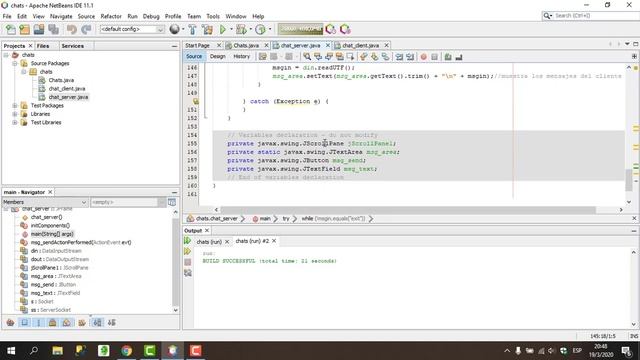Toggle Show Fields filter in Navigator

25,322
